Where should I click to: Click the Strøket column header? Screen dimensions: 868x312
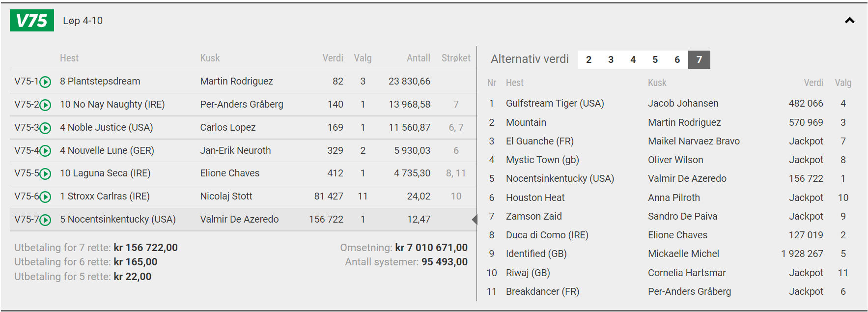(x=456, y=58)
